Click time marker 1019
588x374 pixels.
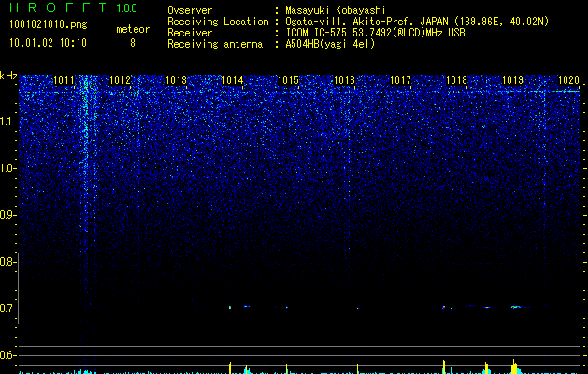[512, 80]
